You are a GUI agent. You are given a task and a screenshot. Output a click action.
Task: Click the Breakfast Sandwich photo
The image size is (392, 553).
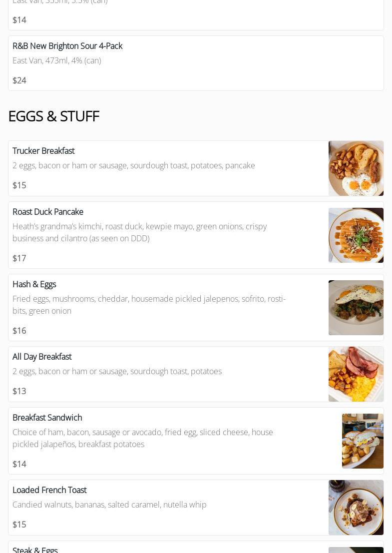[x=363, y=441]
